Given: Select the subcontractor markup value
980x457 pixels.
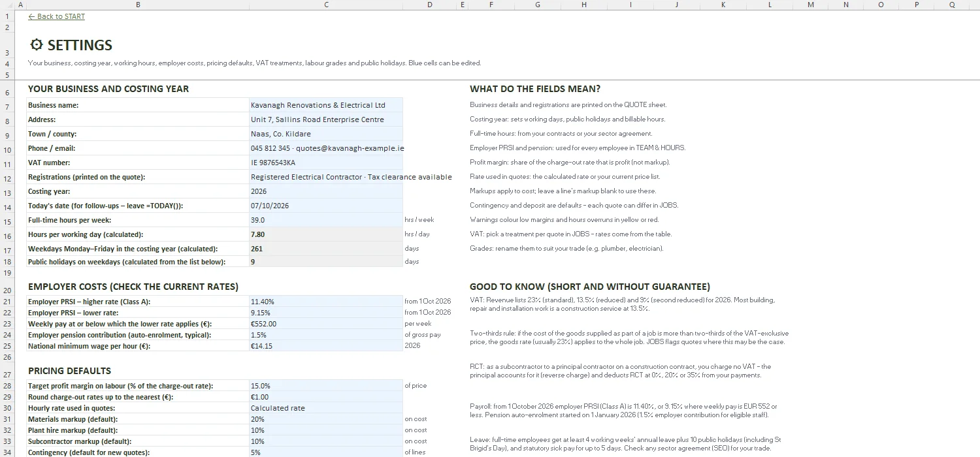Looking at the screenshot, I should pyautogui.click(x=326, y=441).
